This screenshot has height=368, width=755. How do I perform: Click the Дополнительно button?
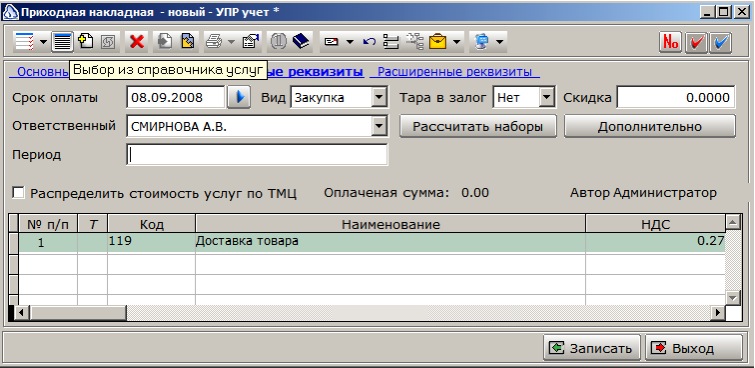[650, 126]
